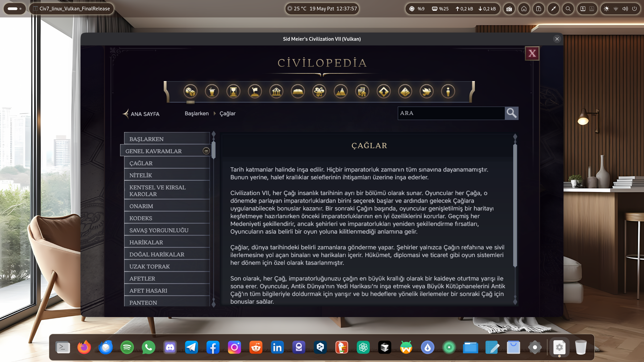The width and height of the screenshot is (644, 362).
Task: Select the columned building category icon
Action: click(x=276, y=91)
